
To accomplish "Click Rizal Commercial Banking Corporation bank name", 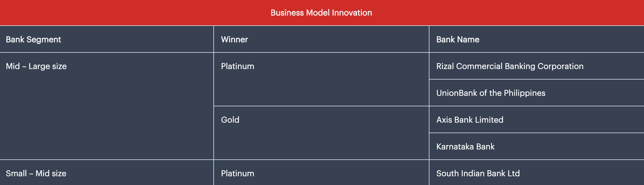I will tap(510, 66).
